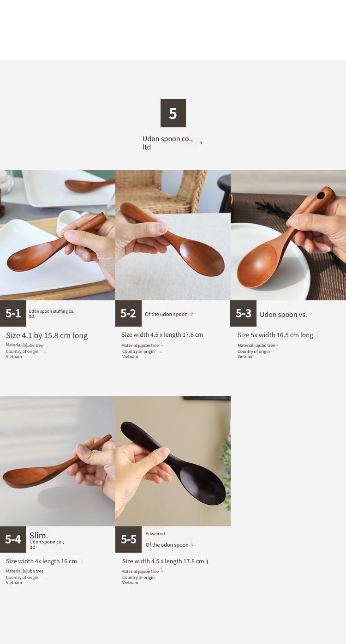Click the 5-5 label badge

tap(128, 539)
